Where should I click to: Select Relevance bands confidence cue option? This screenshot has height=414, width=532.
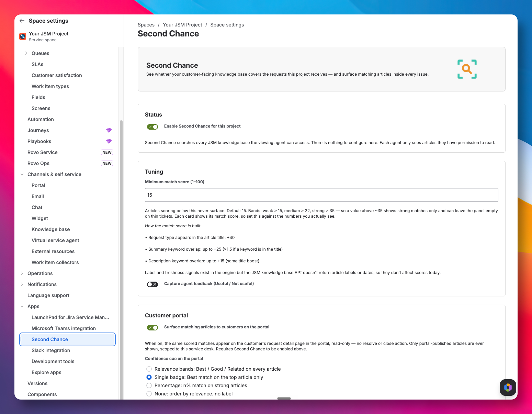(149, 369)
